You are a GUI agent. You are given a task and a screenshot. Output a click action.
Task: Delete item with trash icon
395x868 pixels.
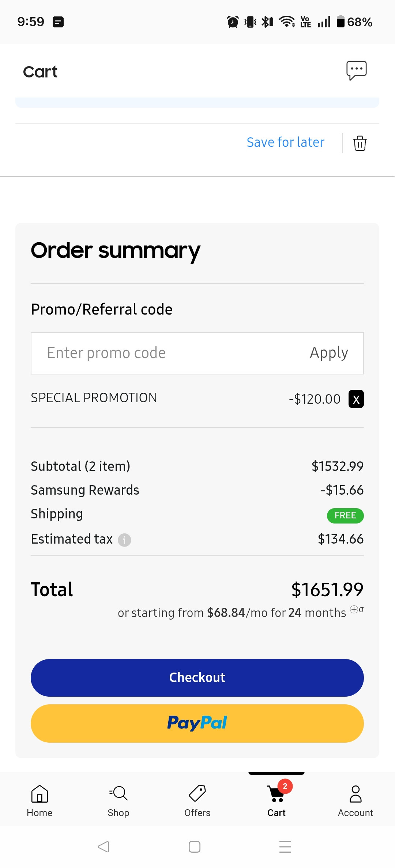point(360,143)
